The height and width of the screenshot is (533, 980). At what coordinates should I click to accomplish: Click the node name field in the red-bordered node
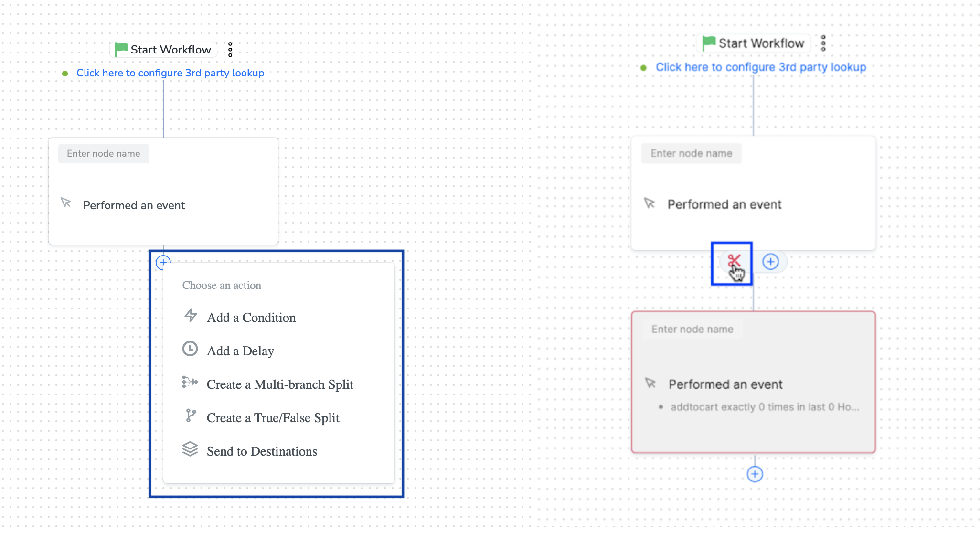(692, 329)
